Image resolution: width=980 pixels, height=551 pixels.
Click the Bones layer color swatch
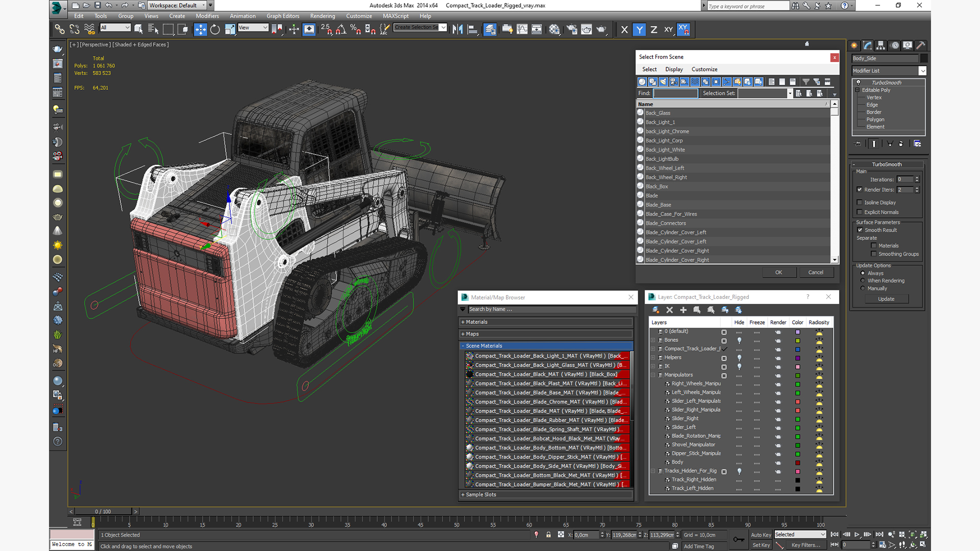tap(797, 340)
